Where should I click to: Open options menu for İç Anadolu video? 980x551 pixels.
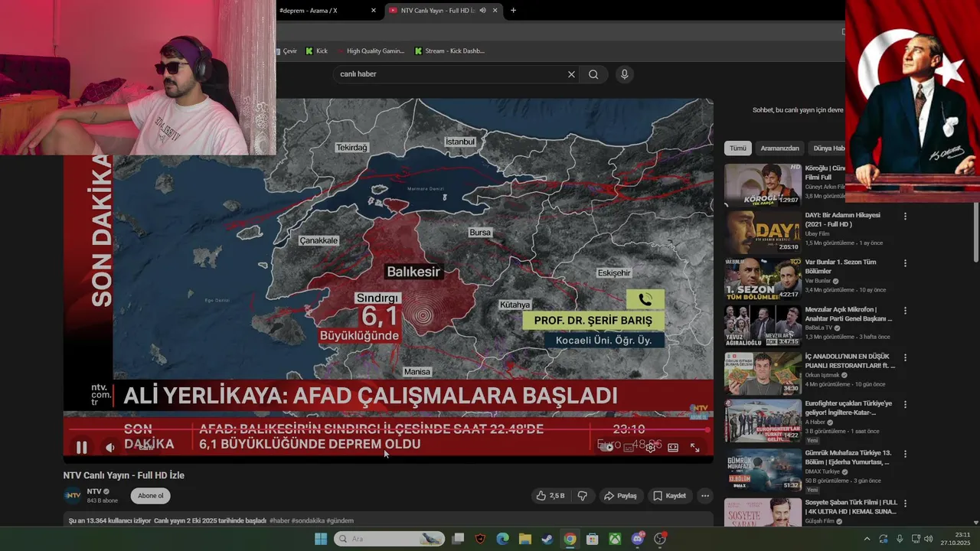tap(905, 357)
